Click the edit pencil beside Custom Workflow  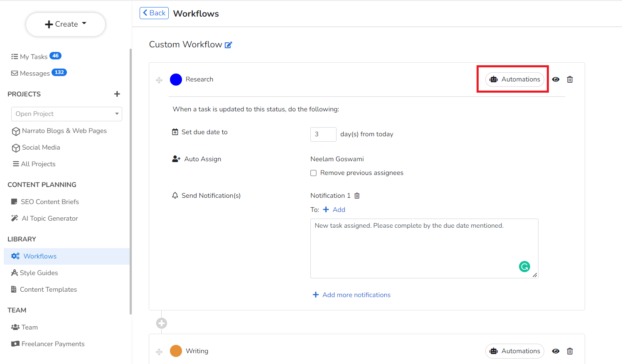[x=229, y=45]
